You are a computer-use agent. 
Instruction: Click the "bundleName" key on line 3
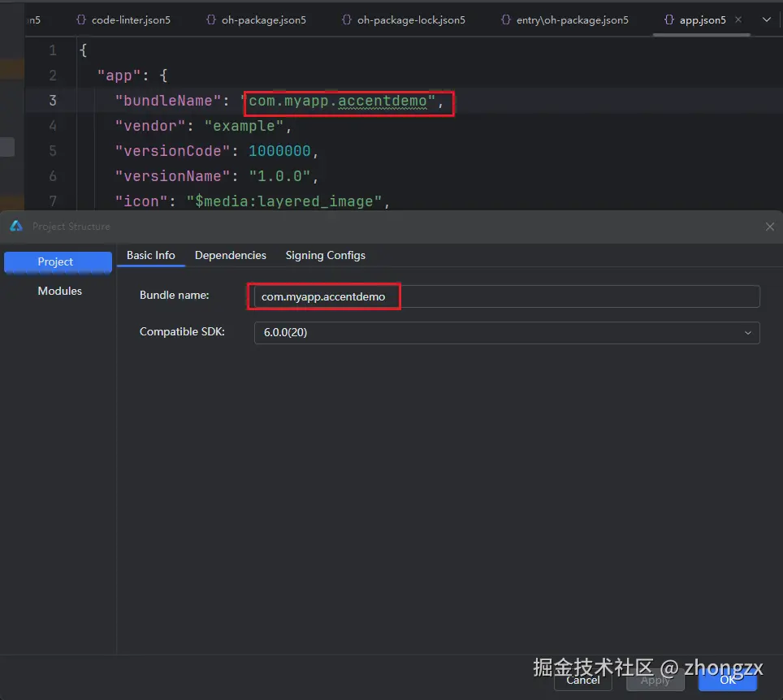(168, 101)
